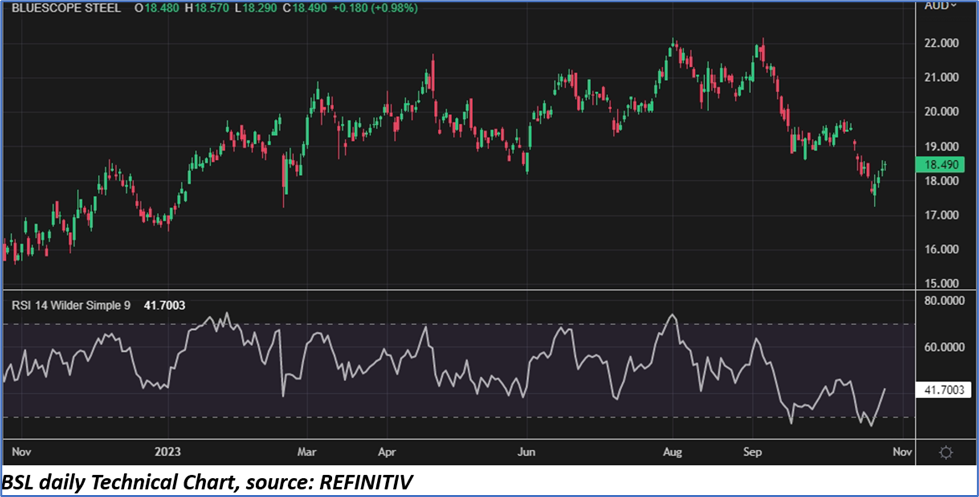Screen dimensions: 979x497
Task: Click the Jun label on time axis
Action: tap(526, 451)
